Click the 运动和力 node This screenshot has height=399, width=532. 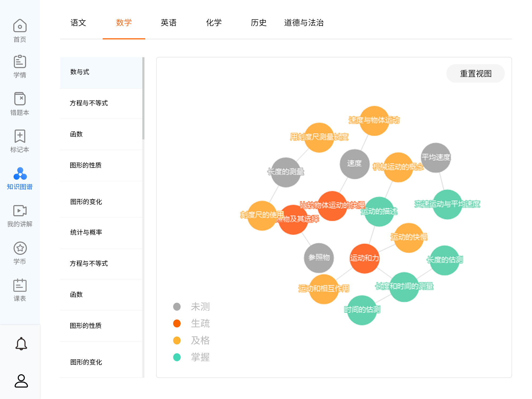coord(364,258)
